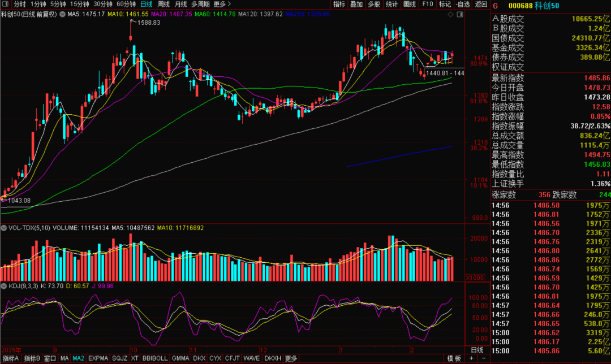The height and width of the screenshot is (364, 611).
Task: Open the 更多 indicators list at bottom
Action: [291, 358]
